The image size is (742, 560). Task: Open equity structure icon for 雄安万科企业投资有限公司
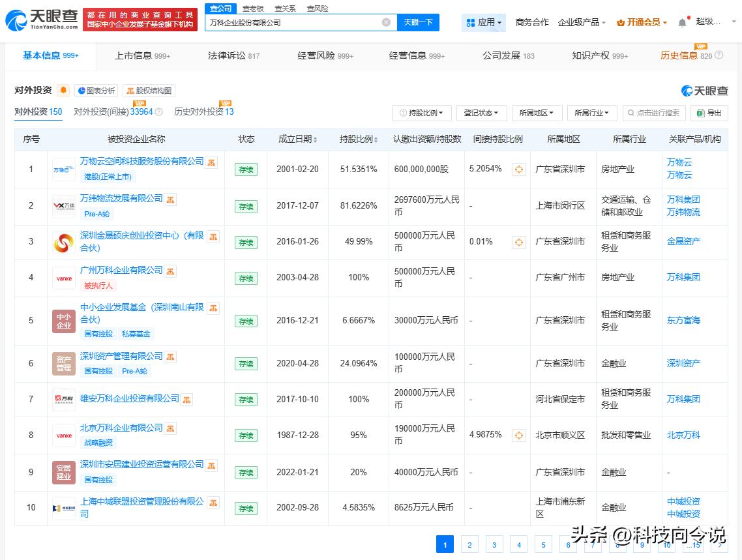click(187, 400)
